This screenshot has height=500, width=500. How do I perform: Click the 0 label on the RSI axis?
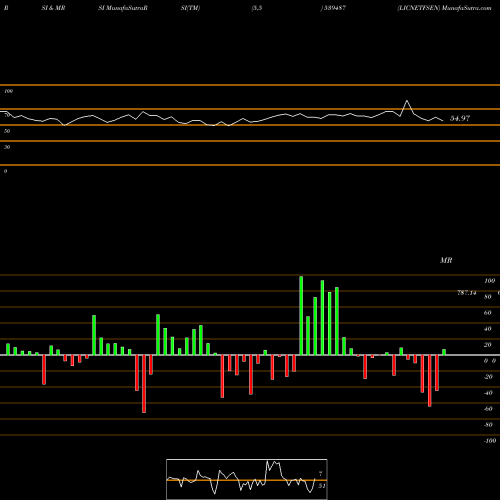(5, 171)
